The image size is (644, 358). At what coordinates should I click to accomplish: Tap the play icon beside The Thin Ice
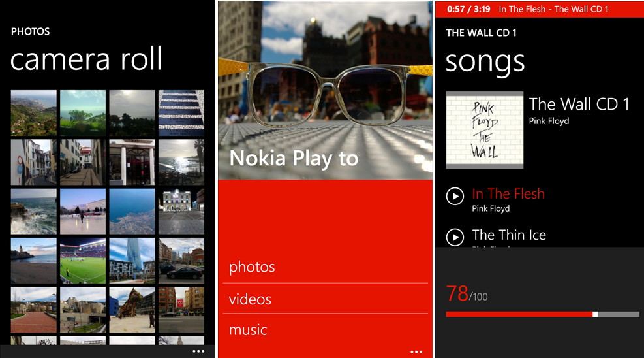[x=455, y=237]
